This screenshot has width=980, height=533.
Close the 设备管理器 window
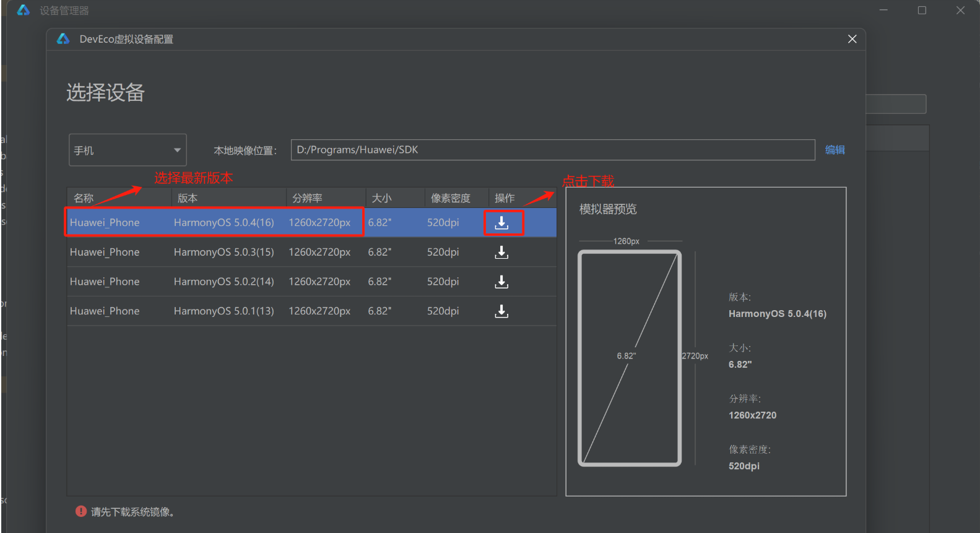[960, 11]
